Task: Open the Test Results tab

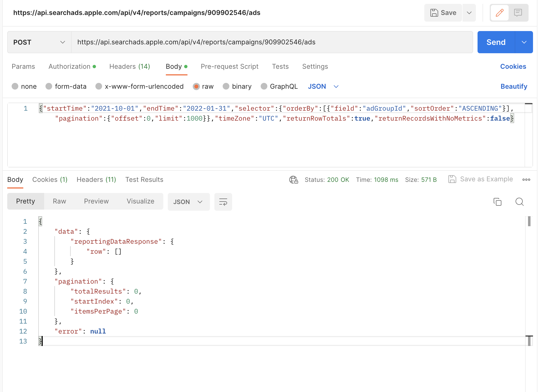Action: tap(144, 180)
